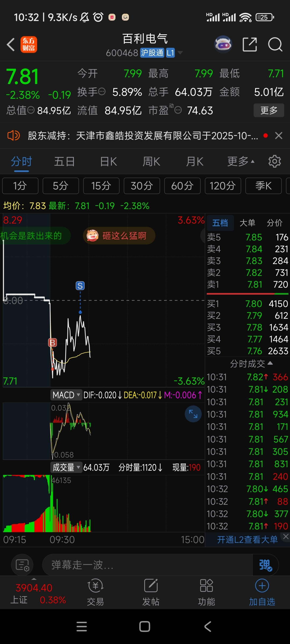The height and width of the screenshot is (644, 290).
Task: Add stock via 加自选 icon
Action: 262,592
